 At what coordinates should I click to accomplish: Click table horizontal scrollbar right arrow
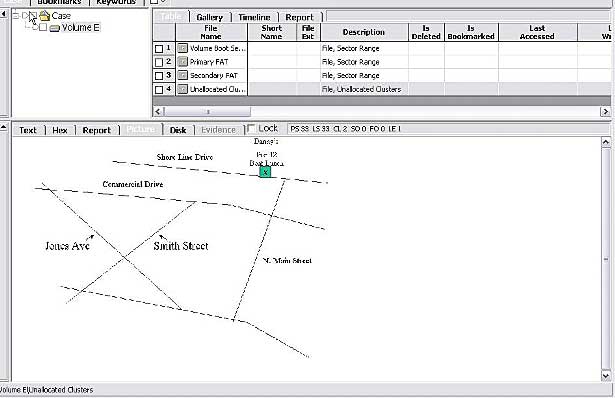pos(605,112)
